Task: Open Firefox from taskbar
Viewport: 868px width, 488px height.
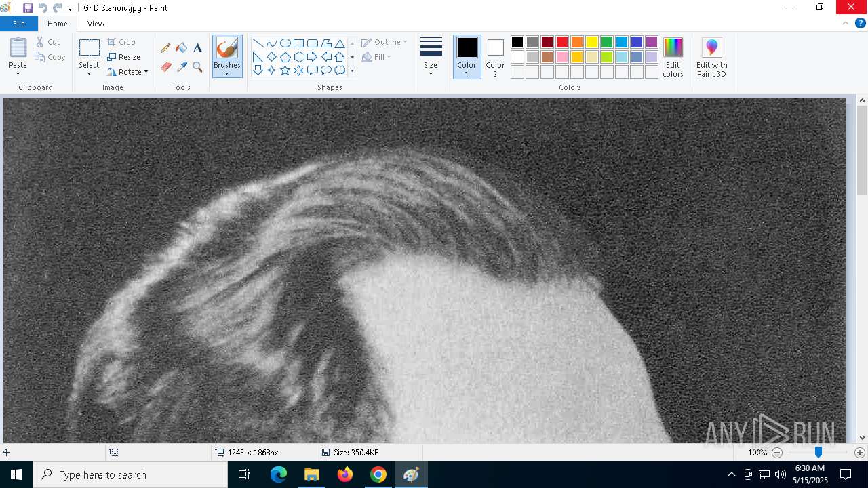Action: (345, 474)
